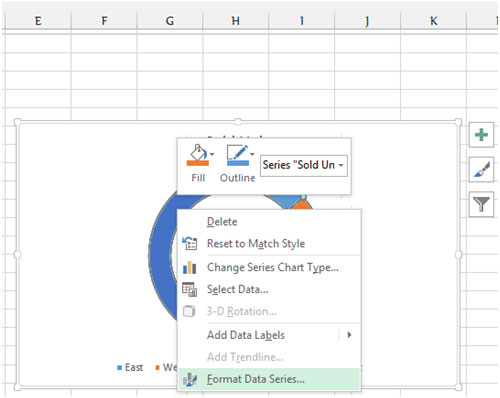
Task: Click the chart's left middle resize handle
Action: coord(17,255)
